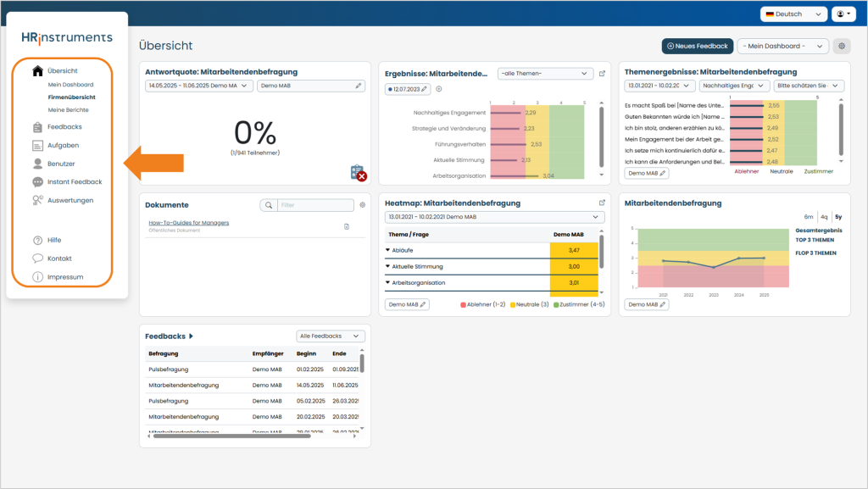
Task: Select Meine Berichte in the sidebar
Action: [68, 110]
